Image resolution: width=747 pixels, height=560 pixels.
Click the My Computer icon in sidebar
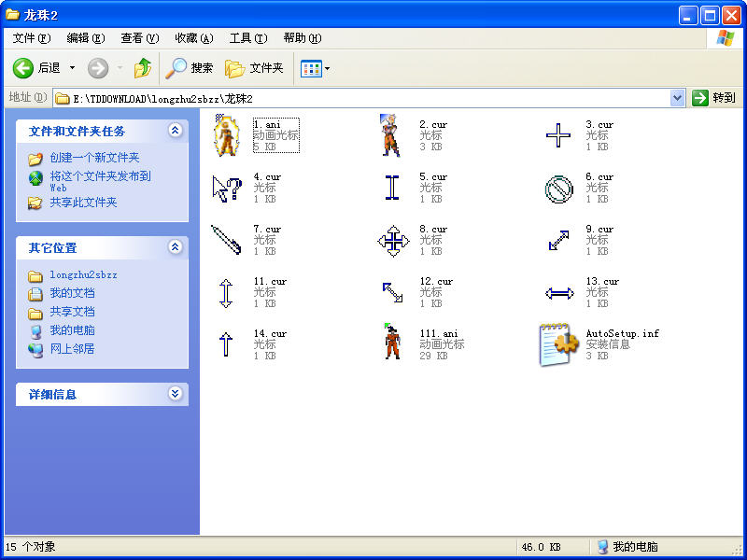click(x=35, y=331)
